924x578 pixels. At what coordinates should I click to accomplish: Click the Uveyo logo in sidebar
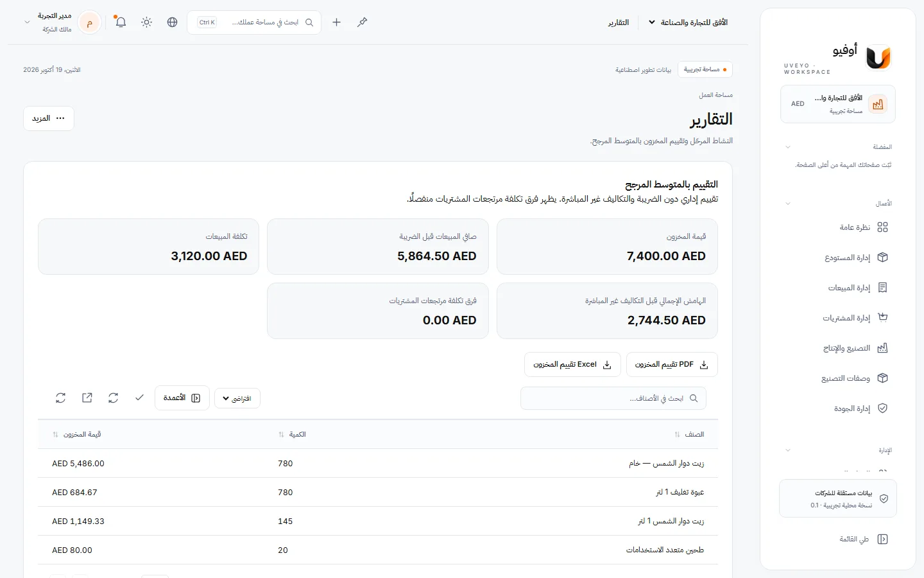click(878, 58)
